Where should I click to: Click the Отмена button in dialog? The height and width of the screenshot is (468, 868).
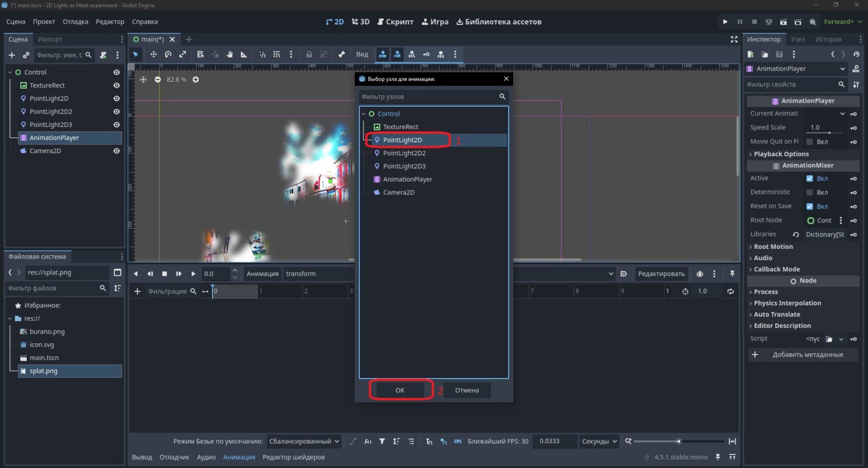467,390
